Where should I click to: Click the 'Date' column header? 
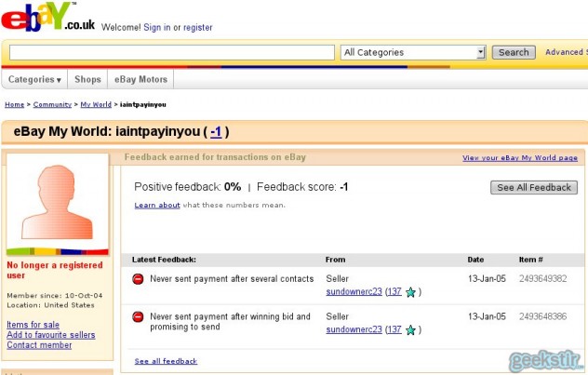pos(475,260)
